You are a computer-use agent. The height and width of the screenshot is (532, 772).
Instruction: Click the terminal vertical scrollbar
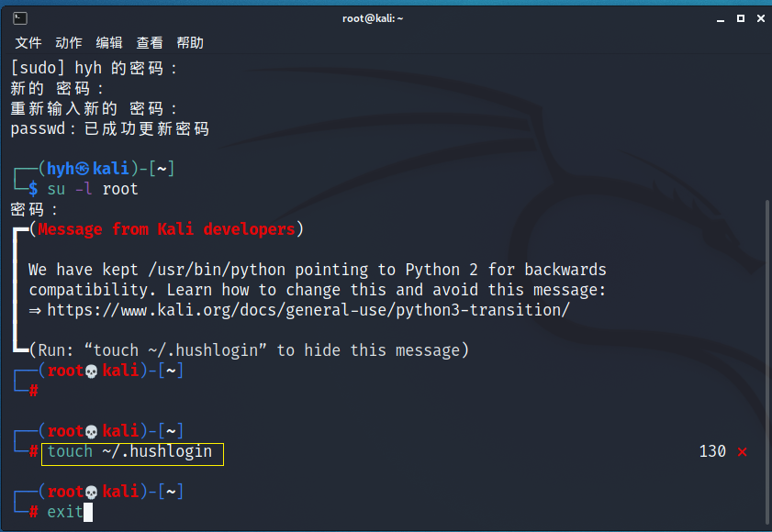point(766,361)
